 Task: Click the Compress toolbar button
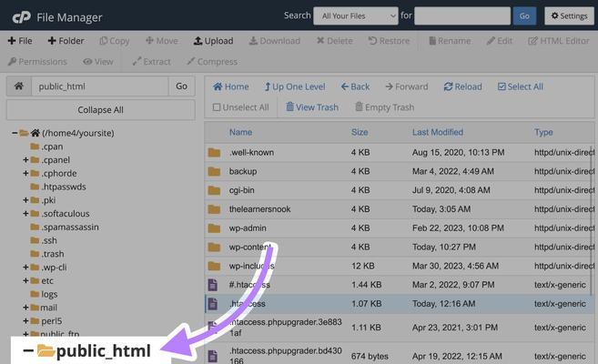212,61
